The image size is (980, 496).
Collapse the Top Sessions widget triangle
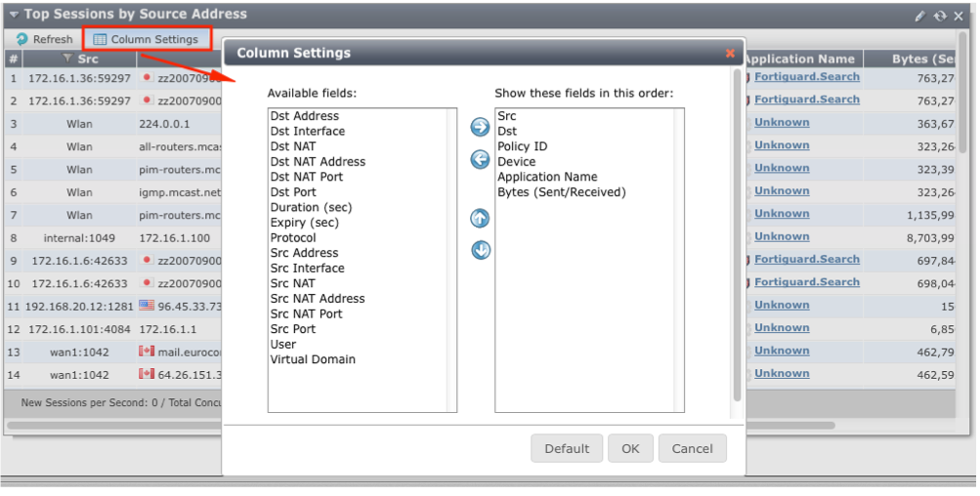pyautogui.click(x=14, y=15)
